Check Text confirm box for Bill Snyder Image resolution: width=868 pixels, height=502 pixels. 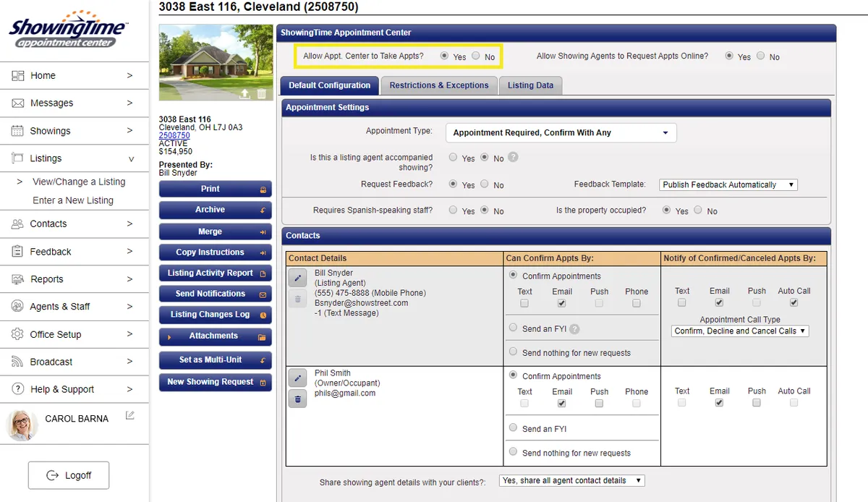[524, 303]
